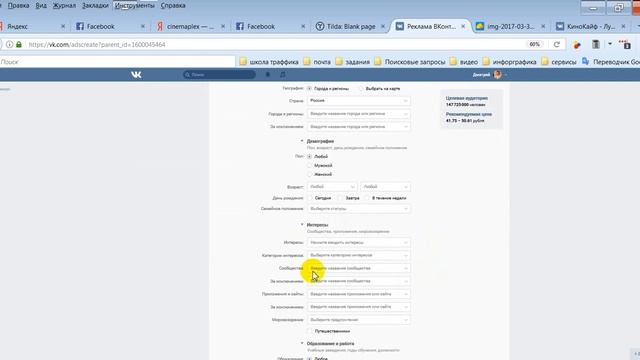
Task: Open the Справка menu
Action: pos(173,6)
